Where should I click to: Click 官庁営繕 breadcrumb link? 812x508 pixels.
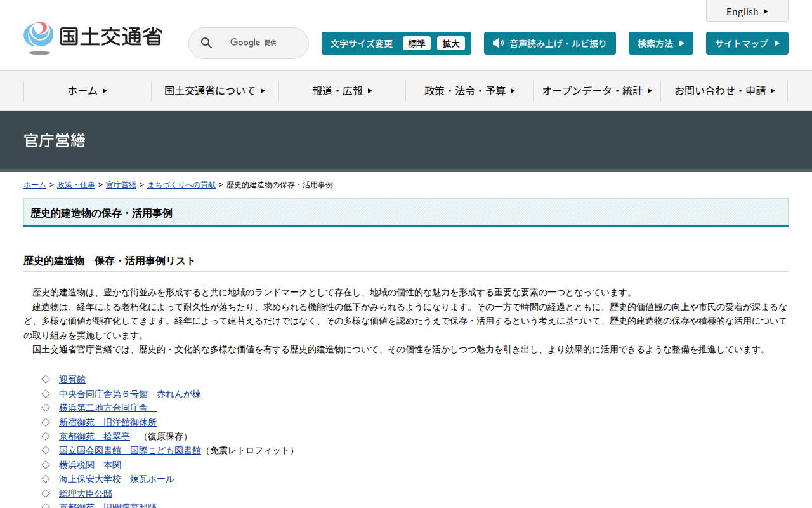click(x=121, y=185)
